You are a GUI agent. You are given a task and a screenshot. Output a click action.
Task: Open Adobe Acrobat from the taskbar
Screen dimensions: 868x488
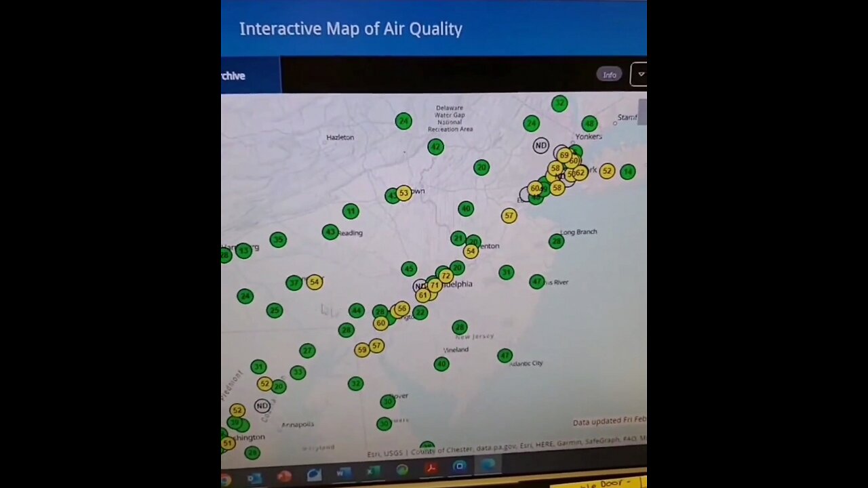[431, 468]
